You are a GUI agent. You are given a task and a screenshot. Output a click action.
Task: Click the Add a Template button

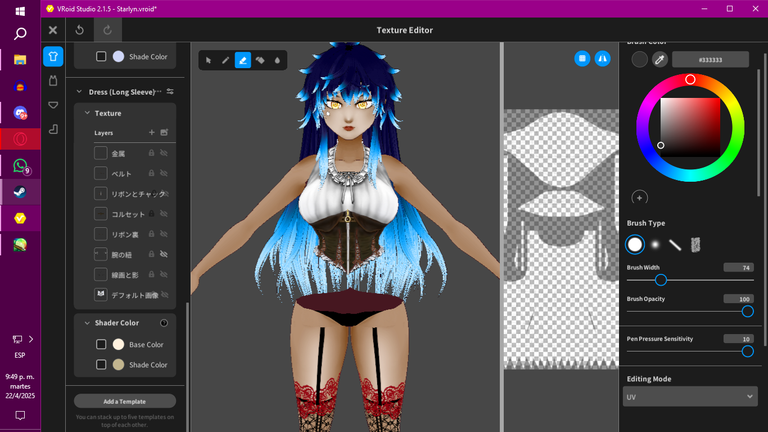coord(125,401)
